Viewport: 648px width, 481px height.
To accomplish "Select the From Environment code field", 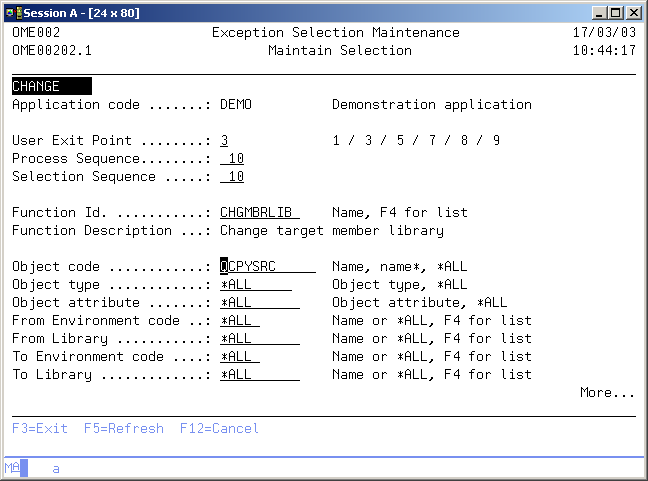I will [x=240, y=321].
